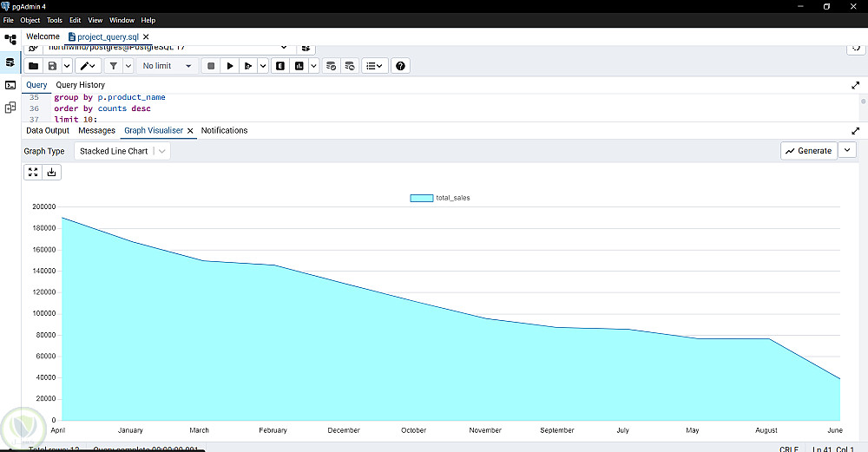Click the Generate button
The image size is (868, 452).
coord(809,150)
